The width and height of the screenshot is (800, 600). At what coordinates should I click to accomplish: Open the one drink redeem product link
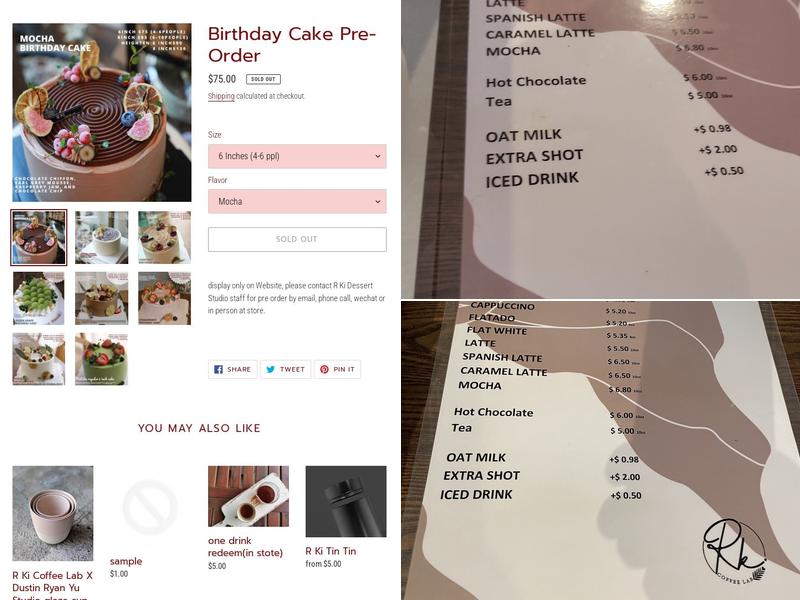coord(245,546)
